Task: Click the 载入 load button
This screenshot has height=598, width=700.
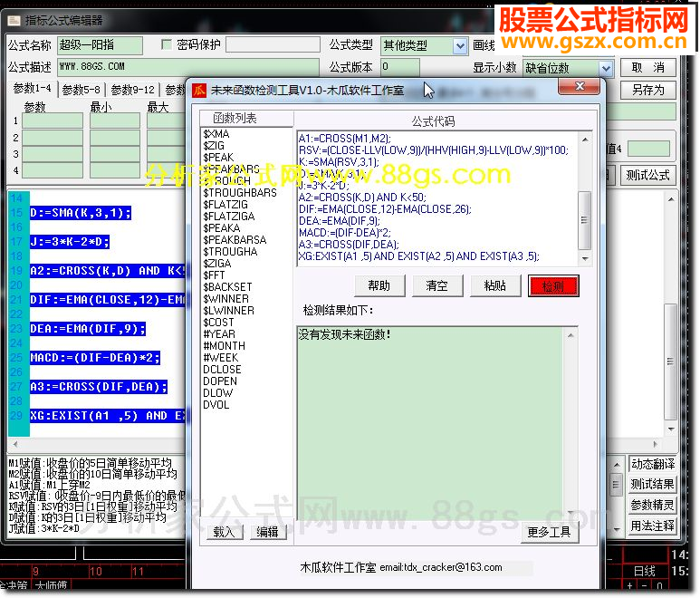Action: (224, 532)
